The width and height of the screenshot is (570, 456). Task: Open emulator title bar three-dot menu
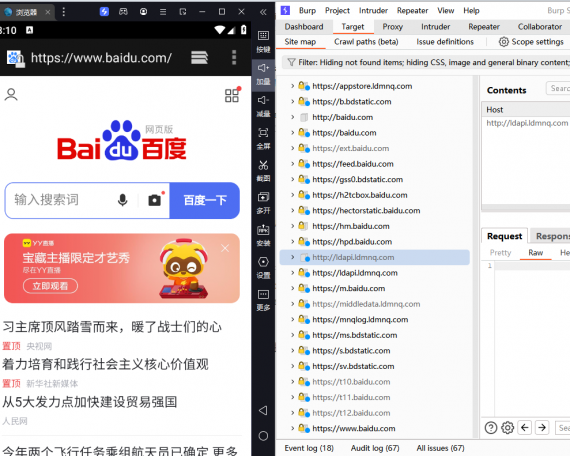tap(64, 12)
